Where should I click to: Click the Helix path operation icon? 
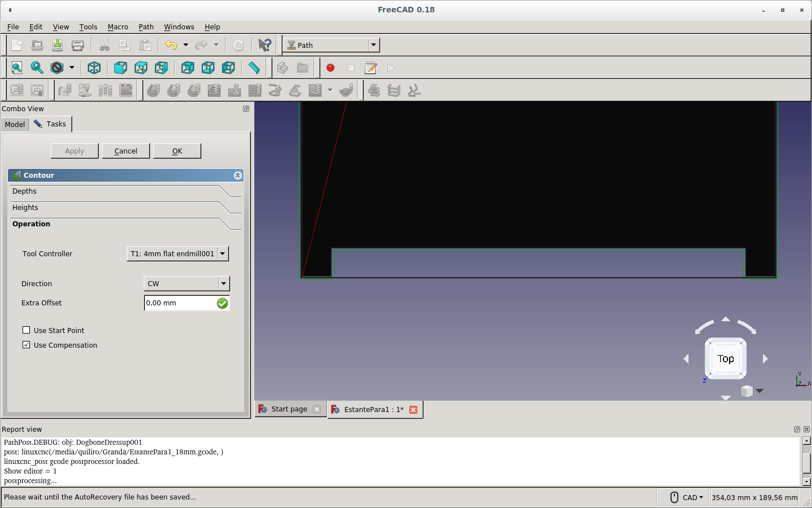275,90
